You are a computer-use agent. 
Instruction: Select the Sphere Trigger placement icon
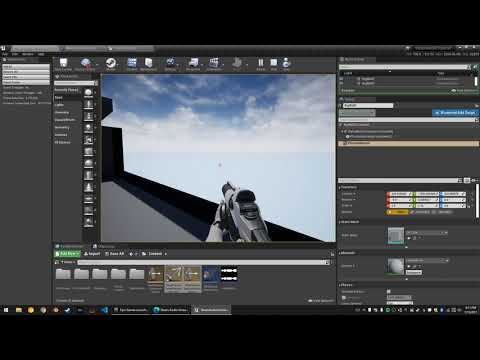coord(88,221)
